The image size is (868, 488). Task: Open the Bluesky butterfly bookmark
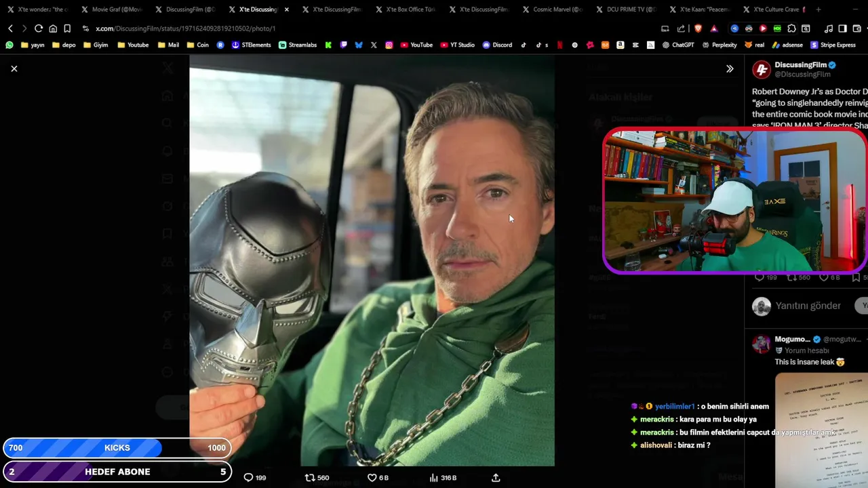(359, 45)
